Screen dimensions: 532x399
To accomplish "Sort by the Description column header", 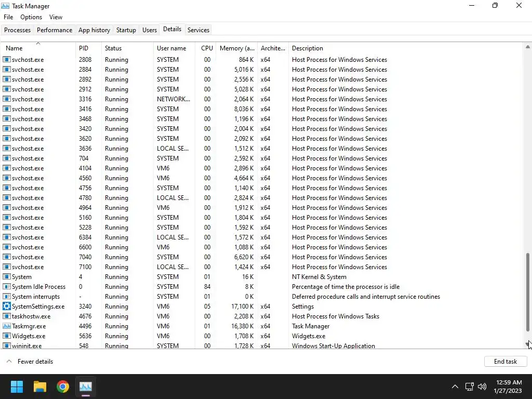I will [x=405, y=48].
